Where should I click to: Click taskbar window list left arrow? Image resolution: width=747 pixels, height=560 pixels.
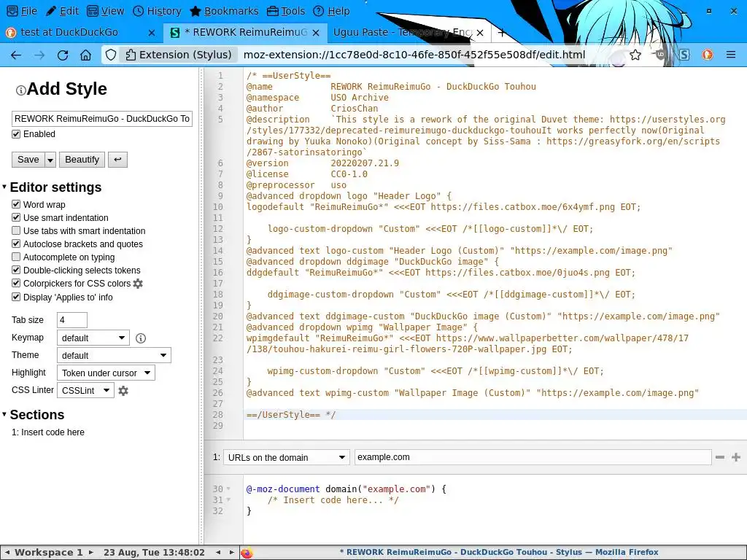217,553
